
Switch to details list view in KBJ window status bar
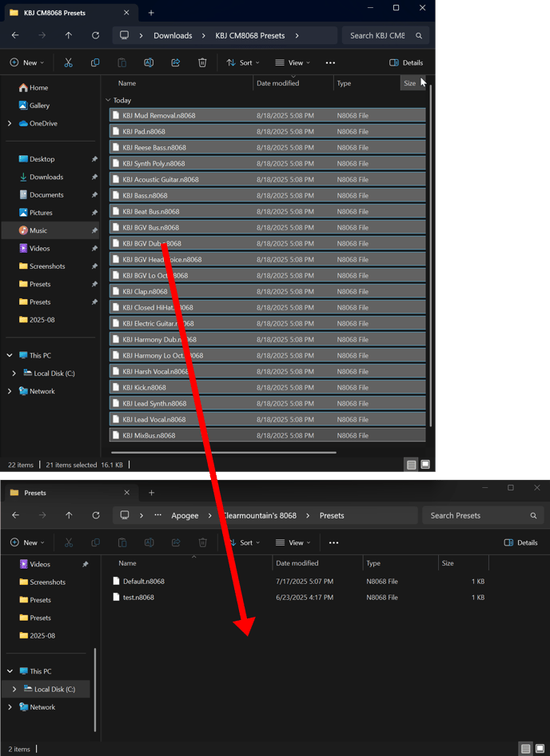pos(411,465)
